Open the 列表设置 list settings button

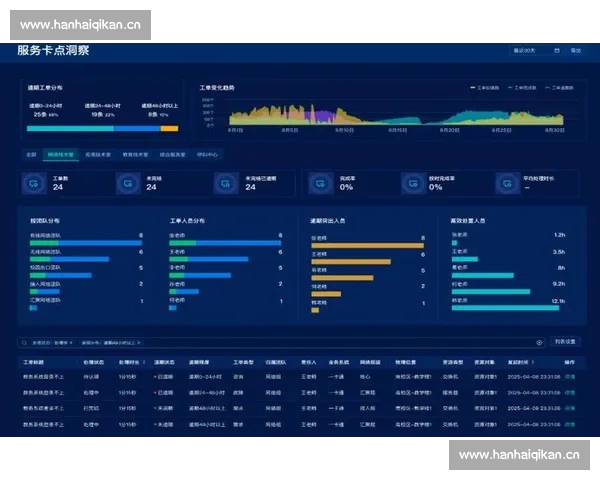point(566,342)
